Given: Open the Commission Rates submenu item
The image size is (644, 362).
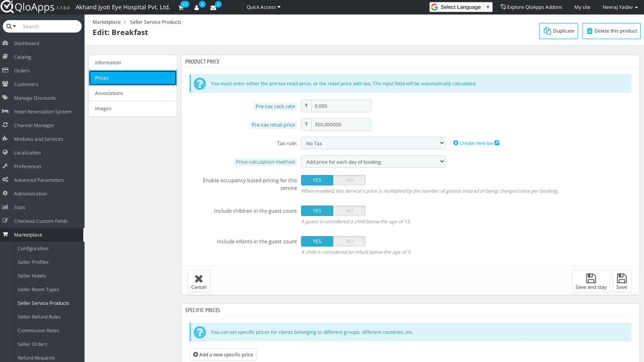Looking at the screenshot, I should 38,330.
